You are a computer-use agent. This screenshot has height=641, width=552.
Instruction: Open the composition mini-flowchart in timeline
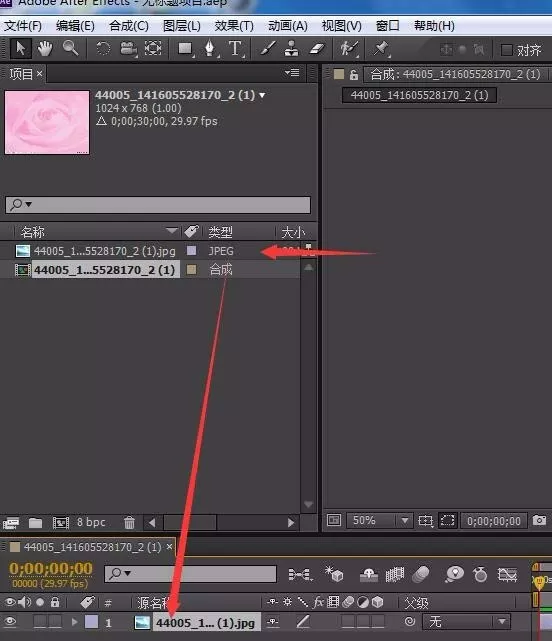coord(300,574)
